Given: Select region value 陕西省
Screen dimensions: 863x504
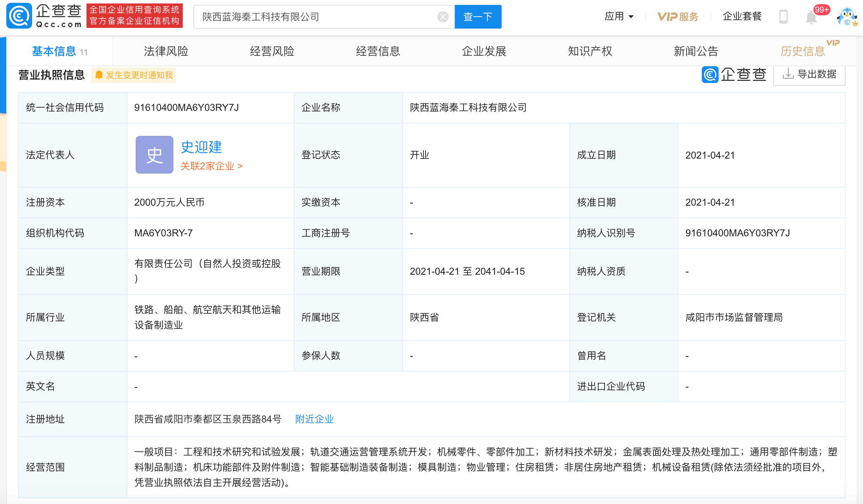Looking at the screenshot, I should point(424,317).
